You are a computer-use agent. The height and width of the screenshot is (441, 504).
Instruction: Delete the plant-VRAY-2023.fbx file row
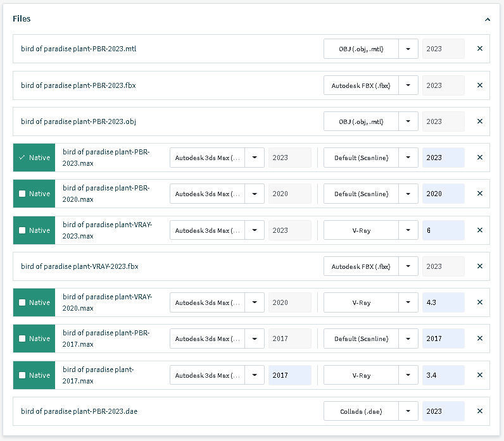(x=479, y=266)
